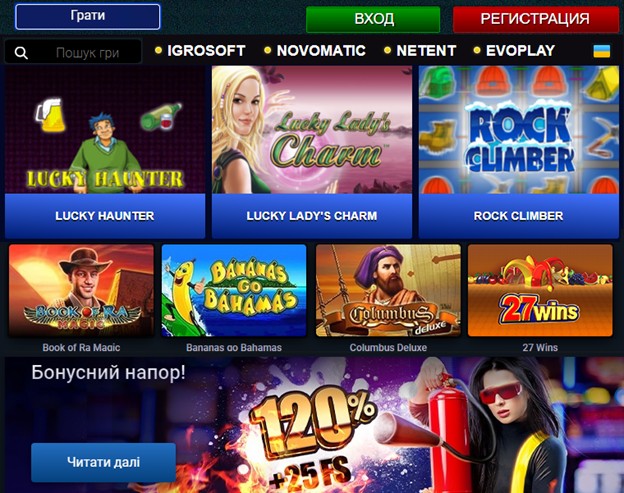Launch 27 Wins thumbnail
Screen dimensions: 624x493
click(x=540, y=290)
